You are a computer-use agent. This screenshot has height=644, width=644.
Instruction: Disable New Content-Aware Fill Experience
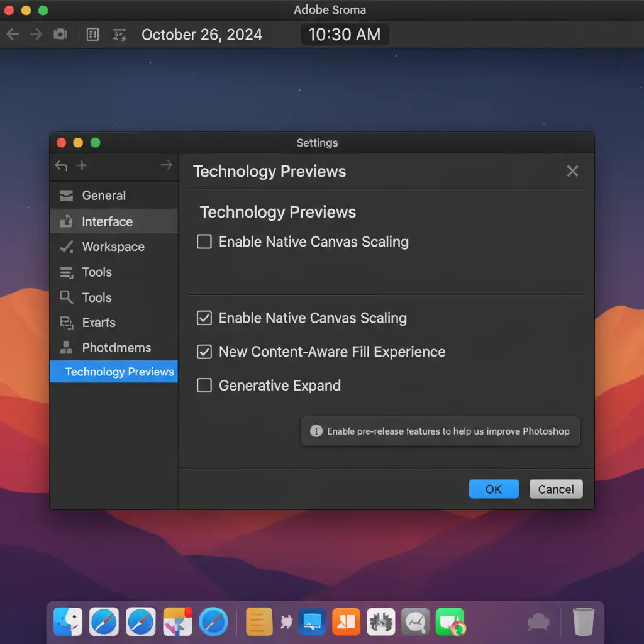click(x=204, y=352)
